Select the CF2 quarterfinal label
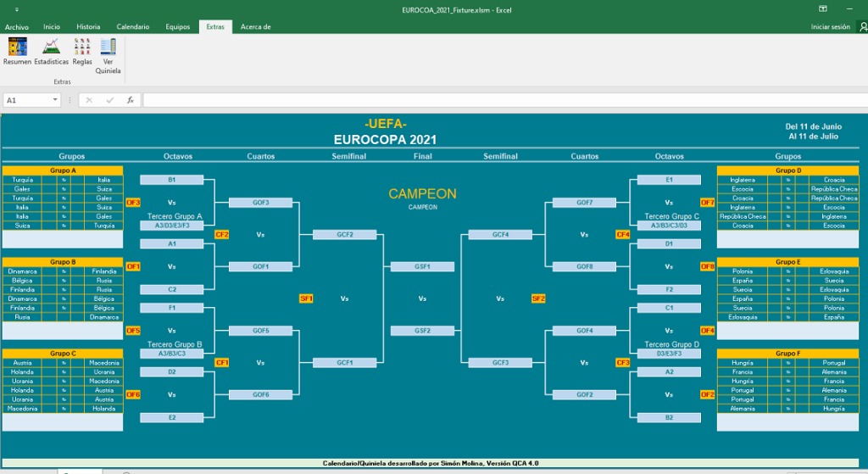This screenshot has height=474, width=868. click(x=222, y=234)
